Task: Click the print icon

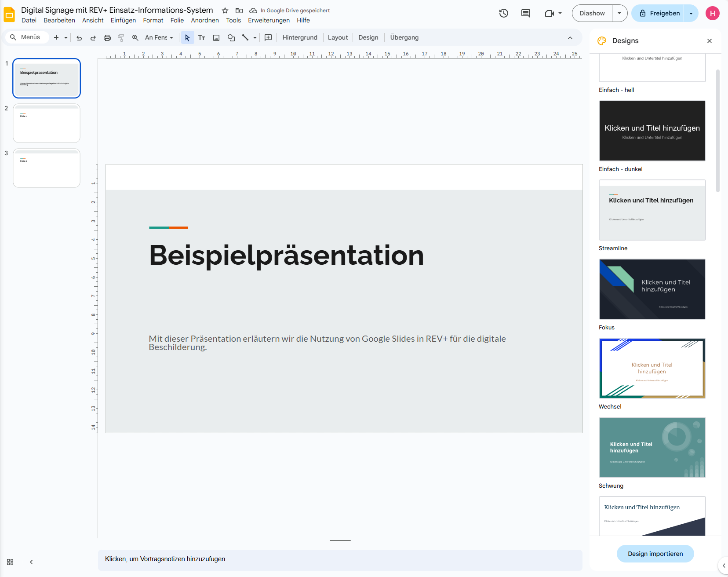Action: click(x=107, y=38)
